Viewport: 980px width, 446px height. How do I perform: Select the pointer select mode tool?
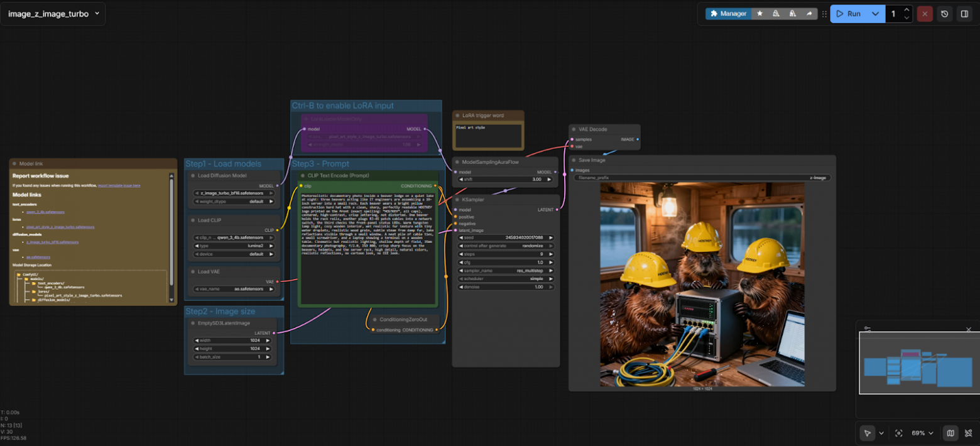click(x=867, y=433)
